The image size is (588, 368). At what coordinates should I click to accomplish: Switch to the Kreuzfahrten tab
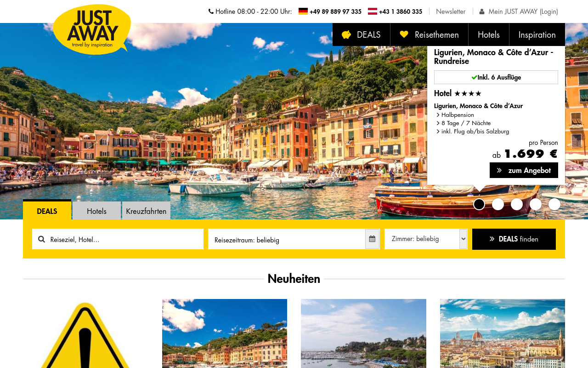(x=146, y=211)
